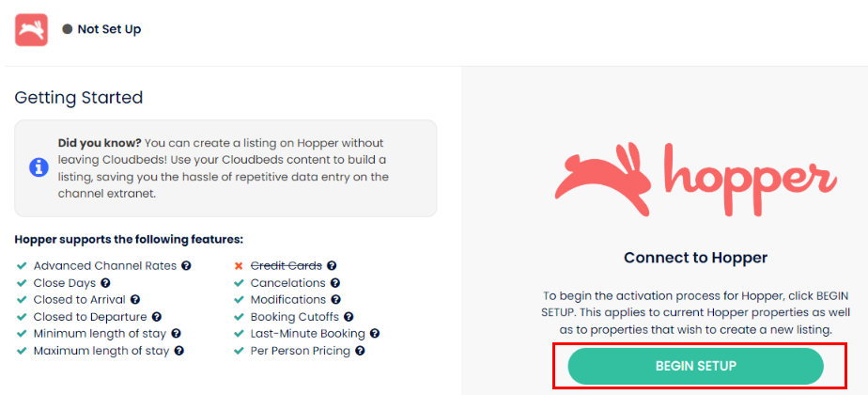Show help for Minimum length of stay

(x=177, y=334)
